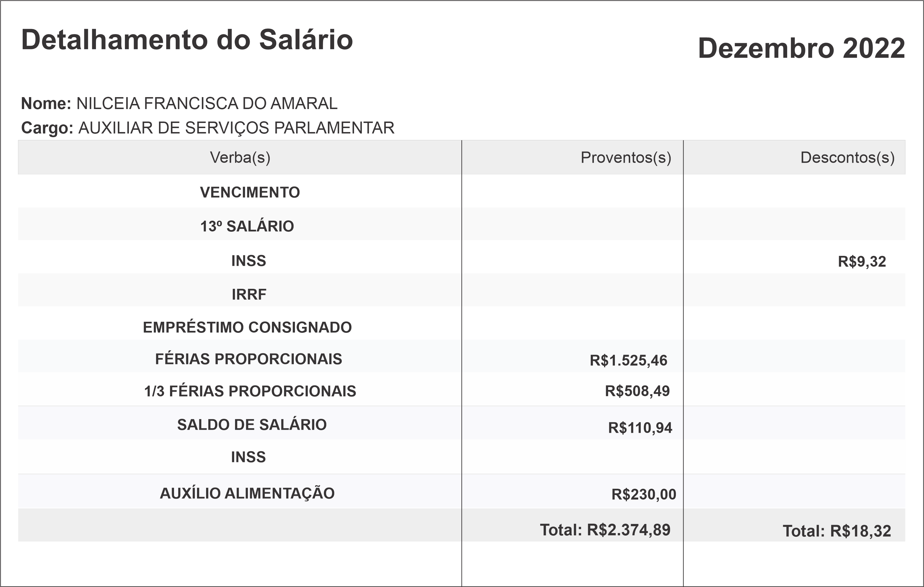Click the EMPRÉSTIMO CONSIGNADO row label
The width and height of the screenshot is (924, 587).
(x=247, y=327)
